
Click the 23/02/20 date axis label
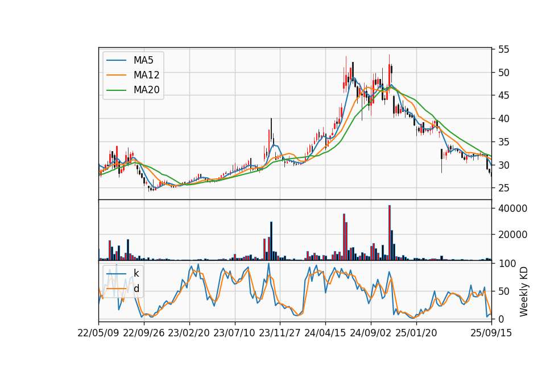[x=189, y=333]
